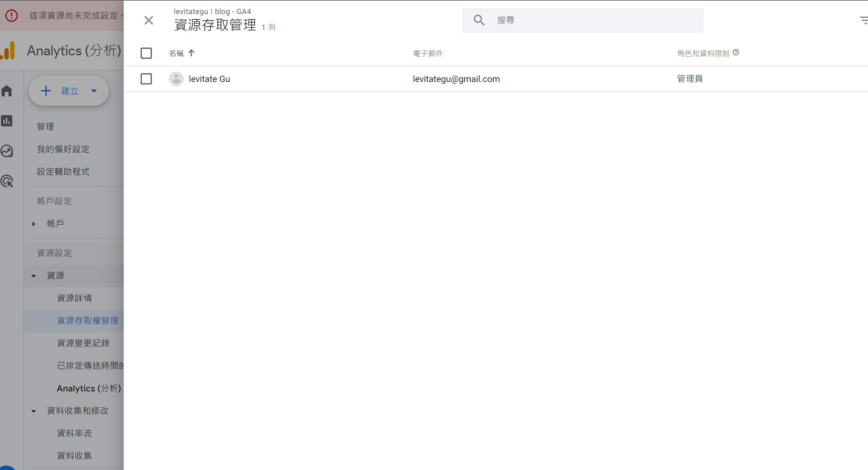Sort by 名稱 column arrow
The height and width of the screenshot is (470, 868).
coord(191,53)
